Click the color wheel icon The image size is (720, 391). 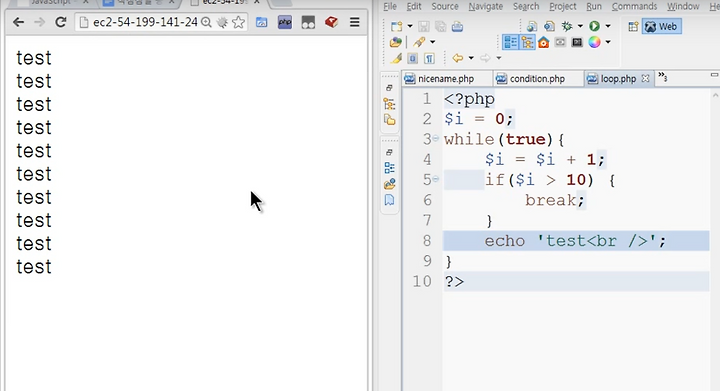click(x=594, y=42)
